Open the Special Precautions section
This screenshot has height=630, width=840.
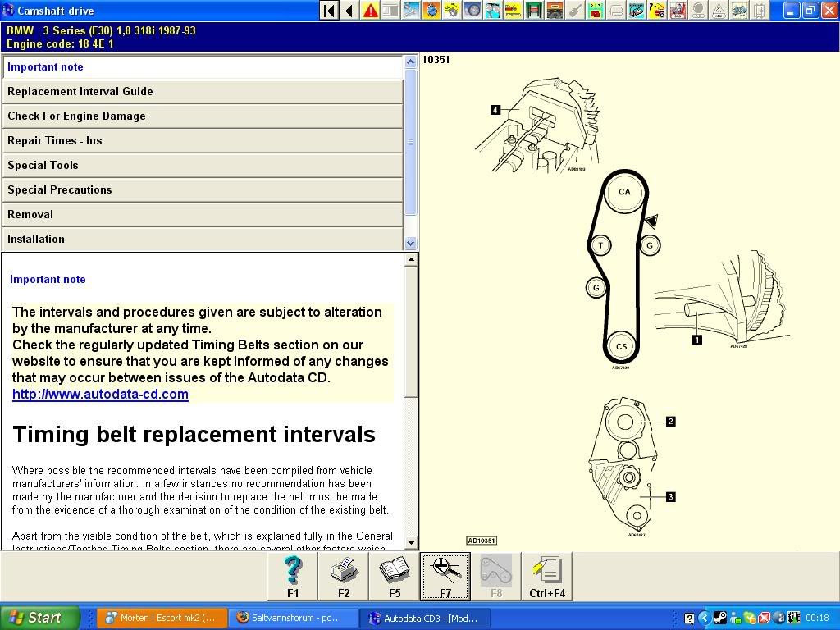coord(203,190)
